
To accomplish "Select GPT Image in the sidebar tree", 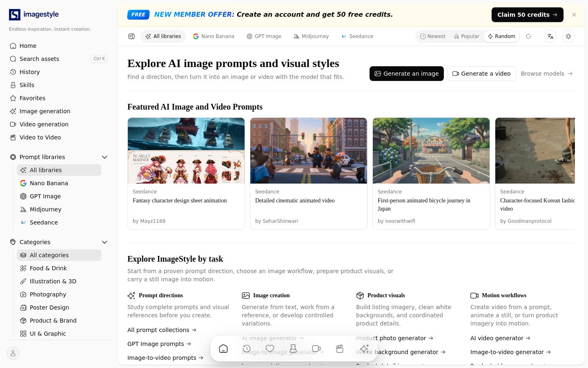I will point(59,196).
